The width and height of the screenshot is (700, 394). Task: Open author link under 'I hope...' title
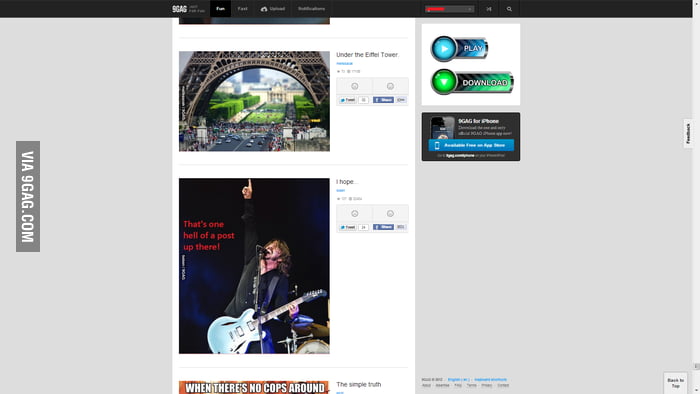click(340, 191)
